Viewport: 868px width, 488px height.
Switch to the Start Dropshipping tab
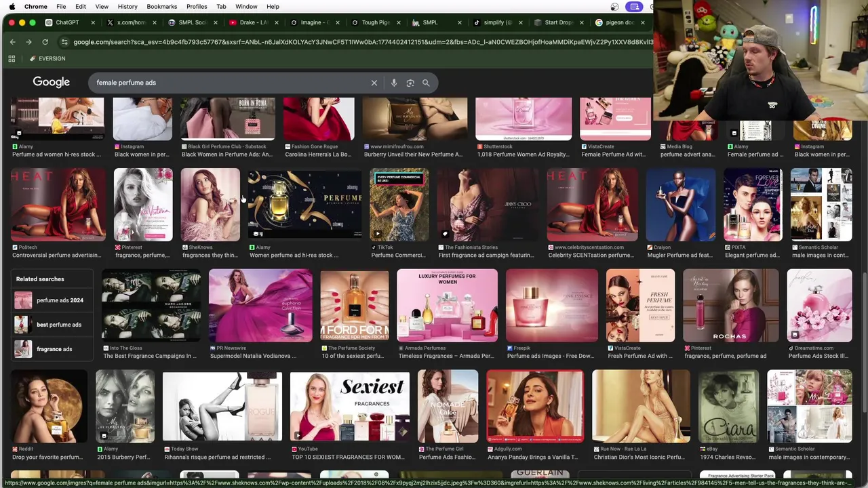[559, 22]
